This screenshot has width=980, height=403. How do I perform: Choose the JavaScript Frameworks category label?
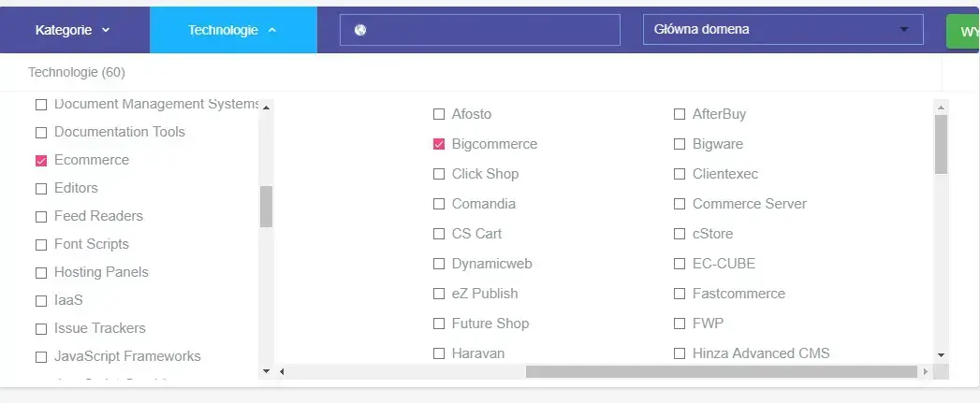point(127,356)
